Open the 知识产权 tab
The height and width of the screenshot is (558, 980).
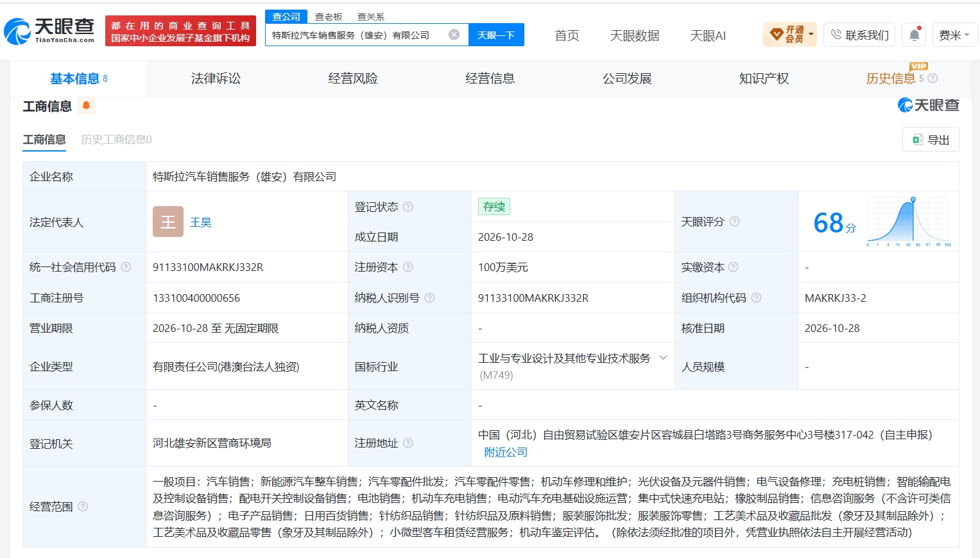(764, 78)
